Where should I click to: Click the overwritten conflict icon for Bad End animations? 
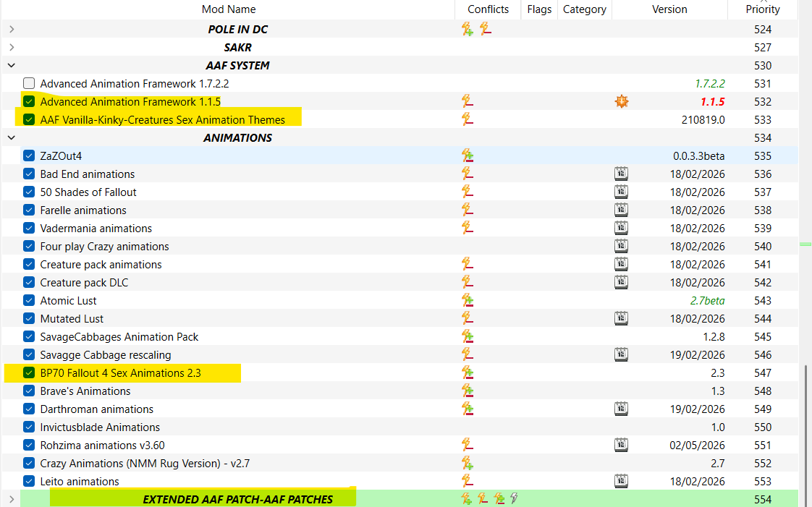(468, 174)
